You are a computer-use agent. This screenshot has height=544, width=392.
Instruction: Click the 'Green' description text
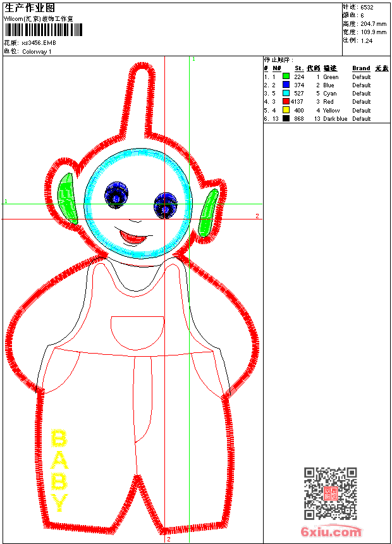point(331,77)
